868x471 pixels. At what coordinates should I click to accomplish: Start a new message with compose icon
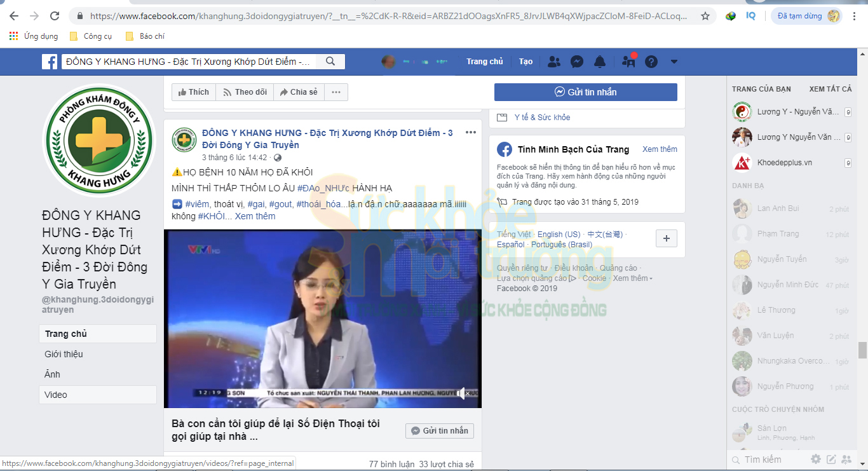click(x=831, y=459)
